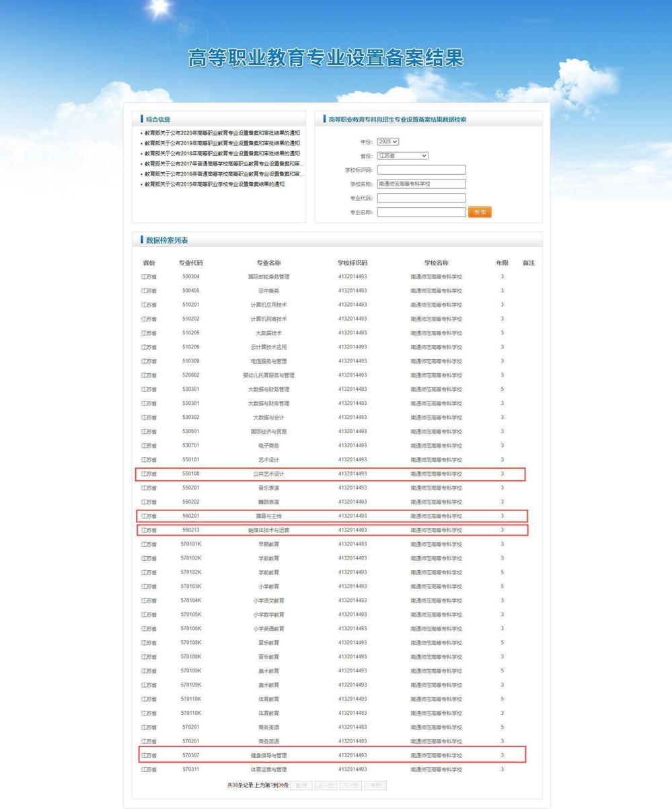The width and height of the screenshot is (672, 809).
Task: Click the 专业名称 input field
Action: click(x=421, y=213)
